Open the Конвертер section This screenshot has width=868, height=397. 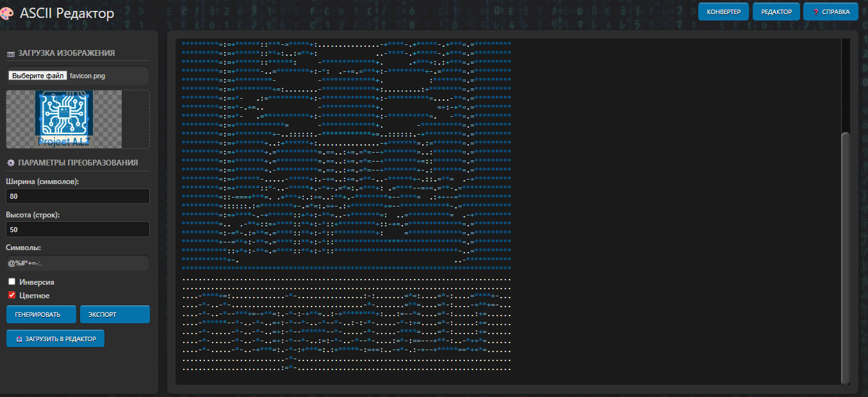pyautogui.click(x=723, y=12)
